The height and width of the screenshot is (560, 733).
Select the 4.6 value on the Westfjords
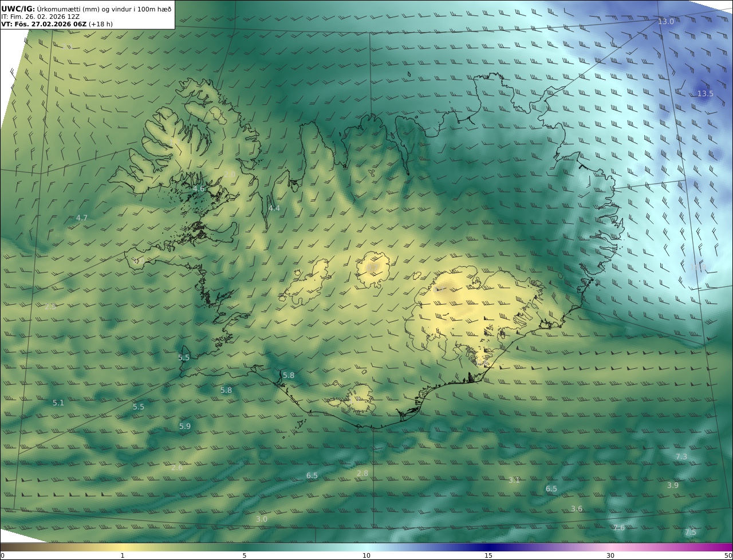click(199, 188)
